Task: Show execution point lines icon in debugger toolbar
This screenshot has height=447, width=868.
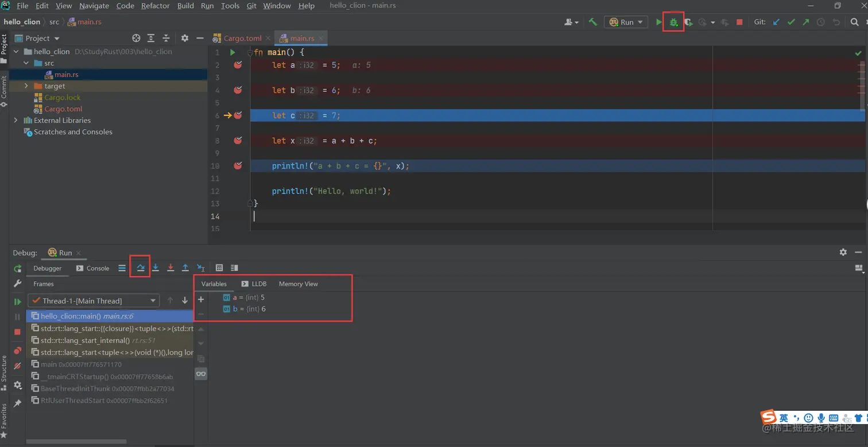Action: [x=122, y=268]
